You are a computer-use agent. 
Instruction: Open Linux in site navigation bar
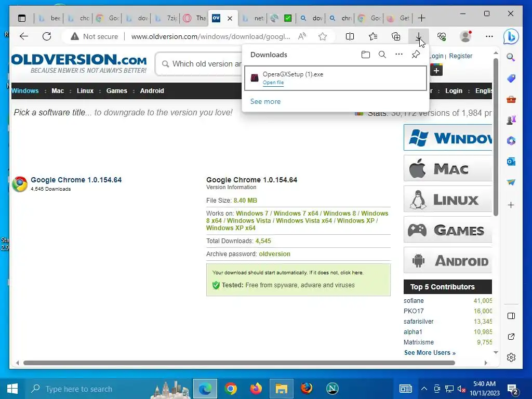click(85, 90)
